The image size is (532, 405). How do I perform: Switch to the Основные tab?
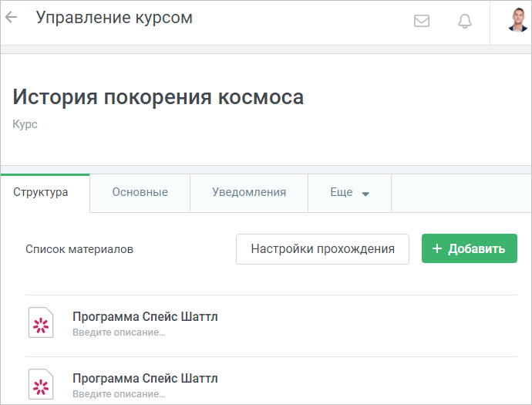click(140, 193)
